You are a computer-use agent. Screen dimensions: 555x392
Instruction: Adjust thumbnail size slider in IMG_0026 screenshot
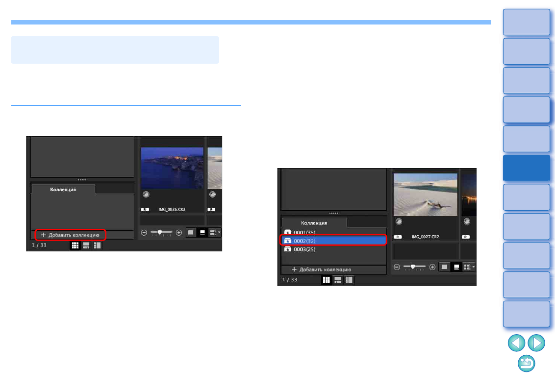pyautogui.click(x=161, y=232)
